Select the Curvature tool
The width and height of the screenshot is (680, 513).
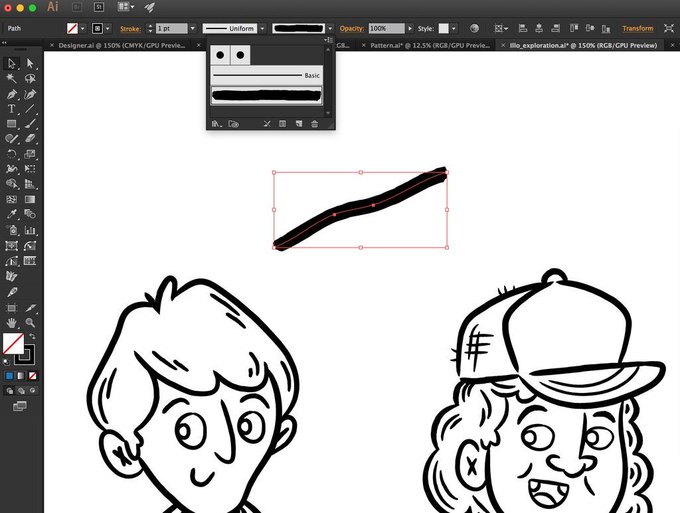pyautogui.click(x=30, y=94)
